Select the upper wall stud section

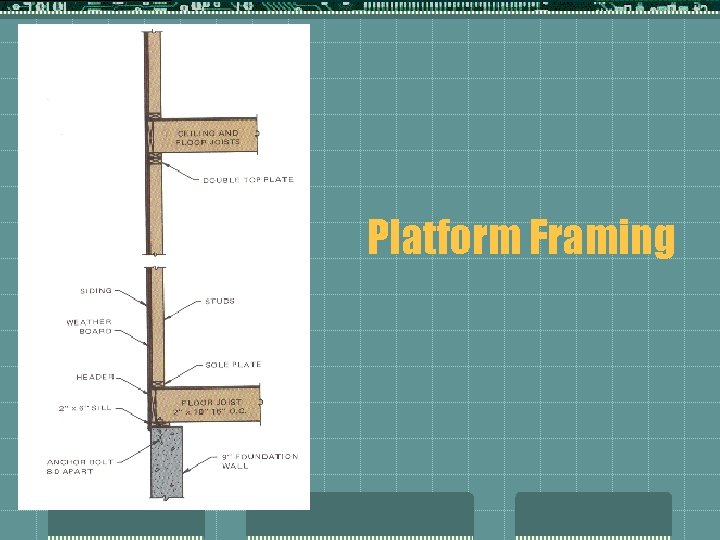[x=155, y=70]
